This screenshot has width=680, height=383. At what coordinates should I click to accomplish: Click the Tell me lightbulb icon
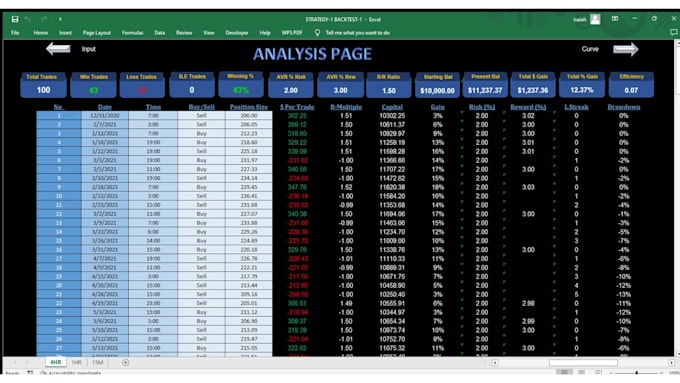(x=317, y=33)
